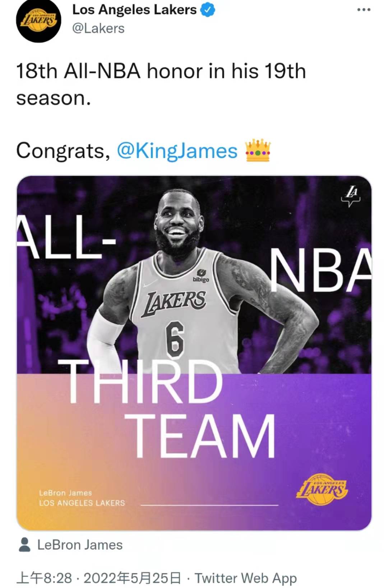
Task: Open the @Lakers handle link
Action: (x=98, y=28)
